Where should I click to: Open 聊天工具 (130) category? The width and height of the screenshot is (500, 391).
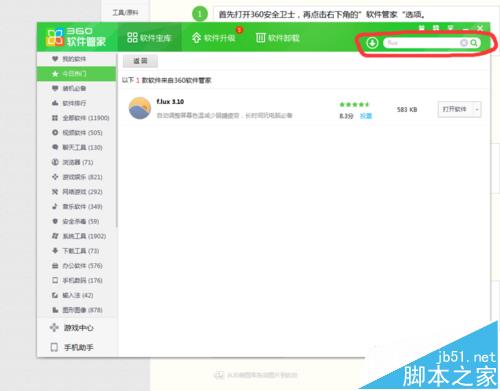[x=77, y=147]
